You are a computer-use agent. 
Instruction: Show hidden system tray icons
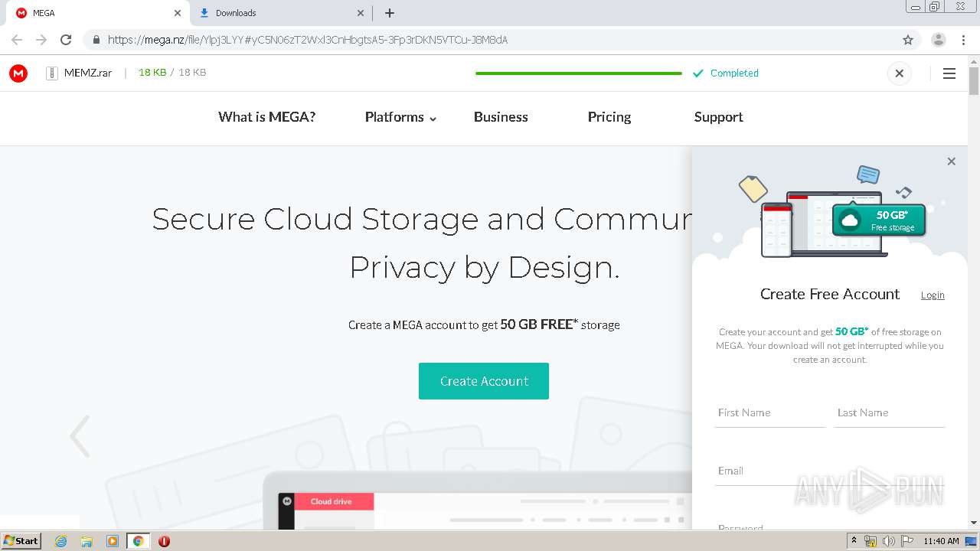[854, 541]
